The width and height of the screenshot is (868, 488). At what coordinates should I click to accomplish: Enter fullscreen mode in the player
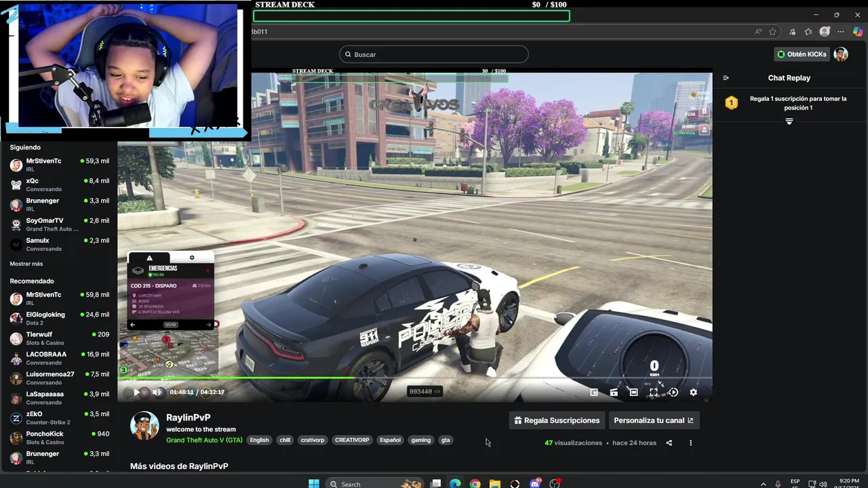(x=653, y=392)
